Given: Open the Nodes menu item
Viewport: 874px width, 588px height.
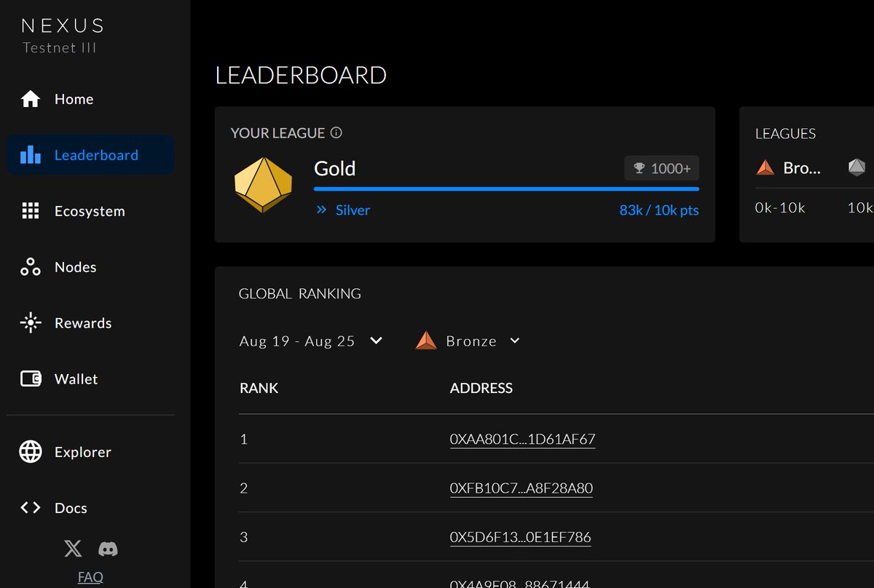Looking at the screenshot, I should [90, 267].
